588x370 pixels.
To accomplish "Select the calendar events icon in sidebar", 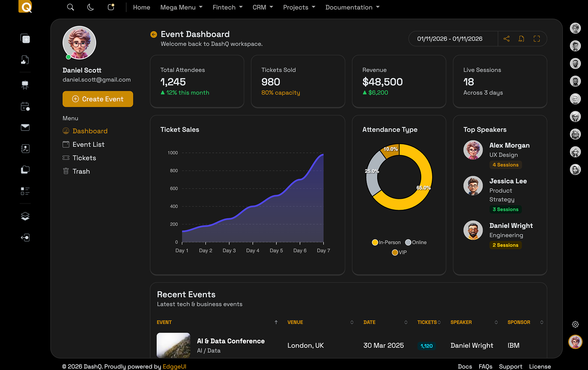I will 25,106.
